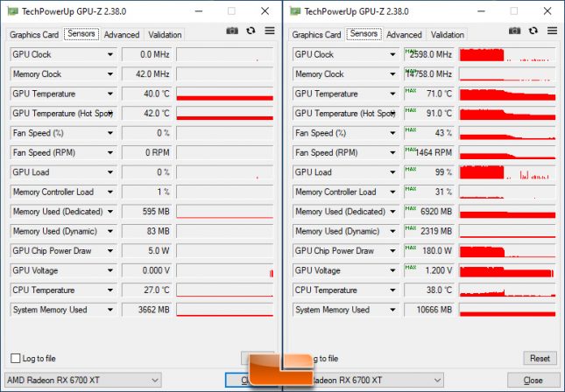
Task: Click 1.200 V GPU Voltage value in right window
Action: pyautogui.click(x=429, y=270)
